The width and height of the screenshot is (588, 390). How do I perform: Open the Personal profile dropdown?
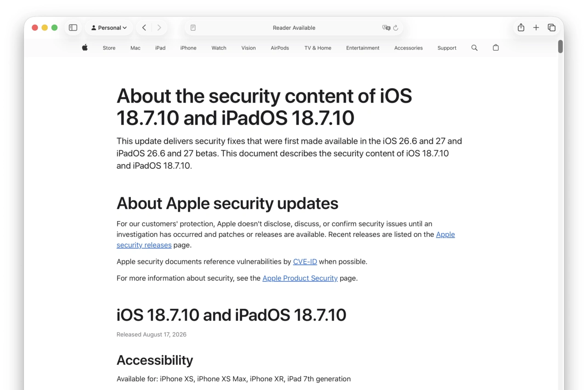(x=109, y=28)
